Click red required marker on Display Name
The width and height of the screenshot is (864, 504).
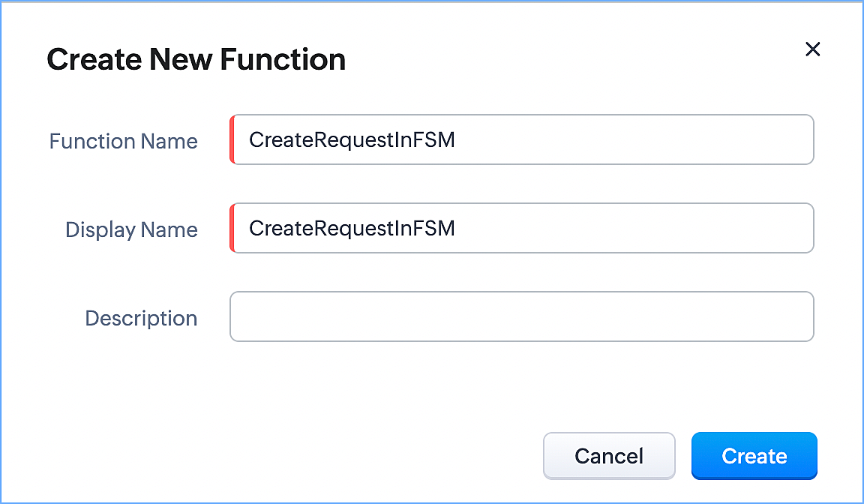(232, 228)
